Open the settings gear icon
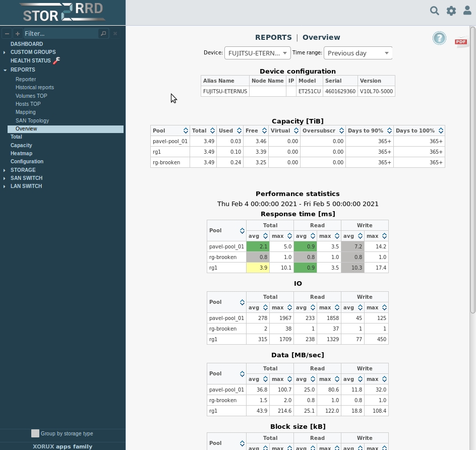Image resolution: width=476 pixels, height=450 pixels. (x=451, y=11)
